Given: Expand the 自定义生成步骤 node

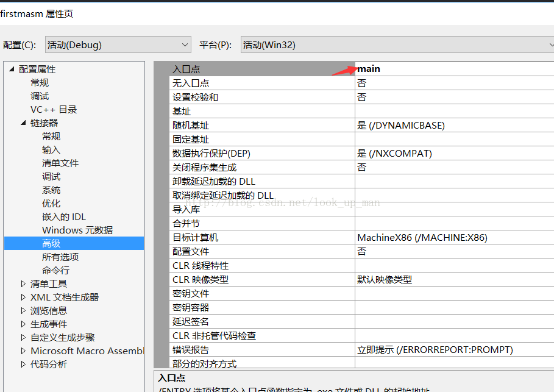Looking at the screenshot, I should pyautogui.click(x=23, y=338).
